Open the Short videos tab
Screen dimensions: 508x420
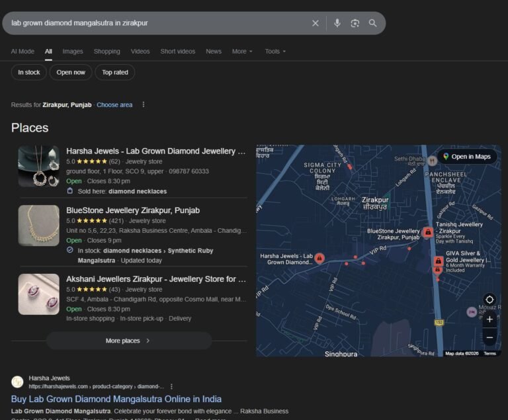pyautogui.click(x=178, y=51)
